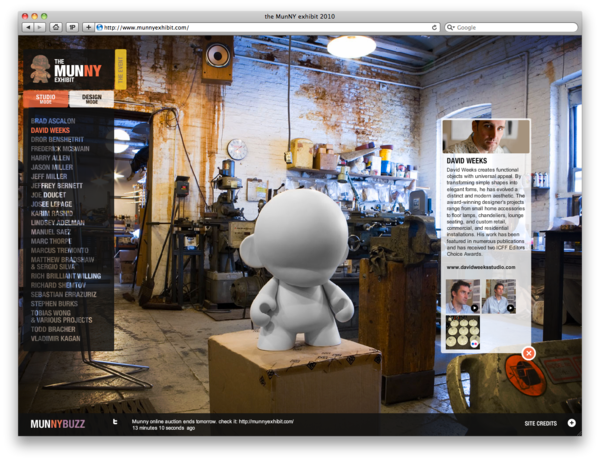Open Marc Thorpe's entry

coord(51,241)
